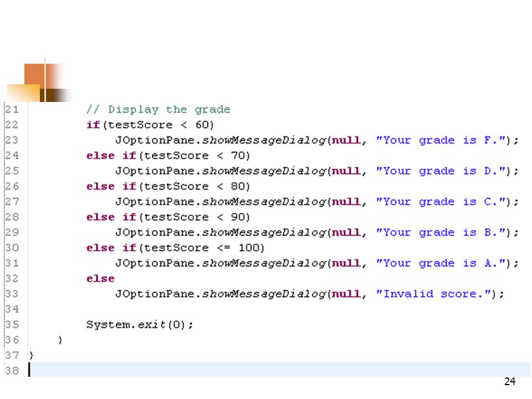Click JOptionPane.showMessageDialog on line 31
Viewport: 532px width, 399px height.
221,263
